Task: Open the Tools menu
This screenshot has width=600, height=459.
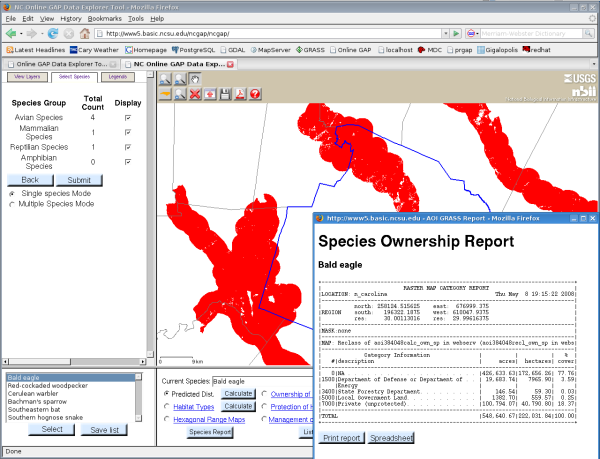Action: click(136, 18)
